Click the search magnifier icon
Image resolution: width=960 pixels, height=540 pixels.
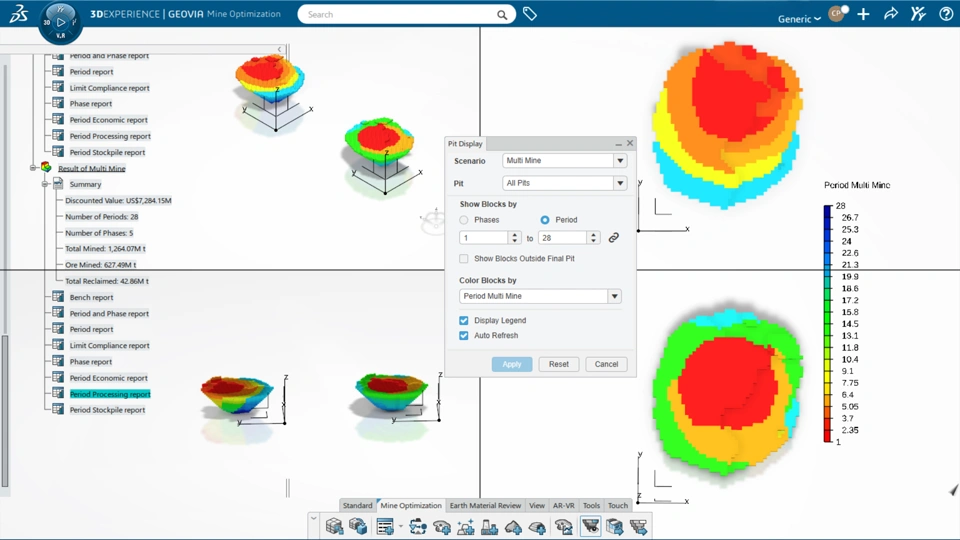502,15
